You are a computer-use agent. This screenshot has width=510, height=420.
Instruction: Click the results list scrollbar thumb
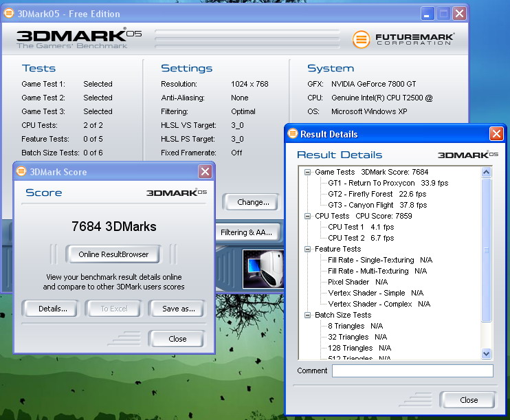click(486, 250)
